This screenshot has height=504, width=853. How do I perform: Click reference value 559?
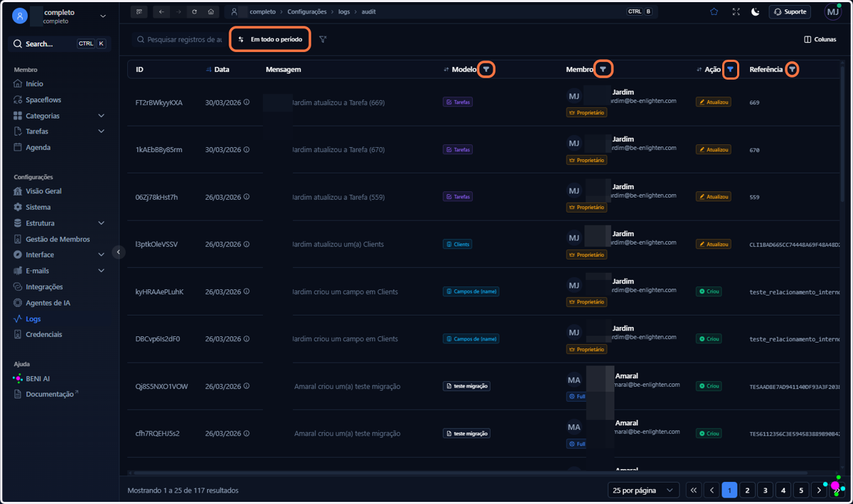[x=755, y=197]
